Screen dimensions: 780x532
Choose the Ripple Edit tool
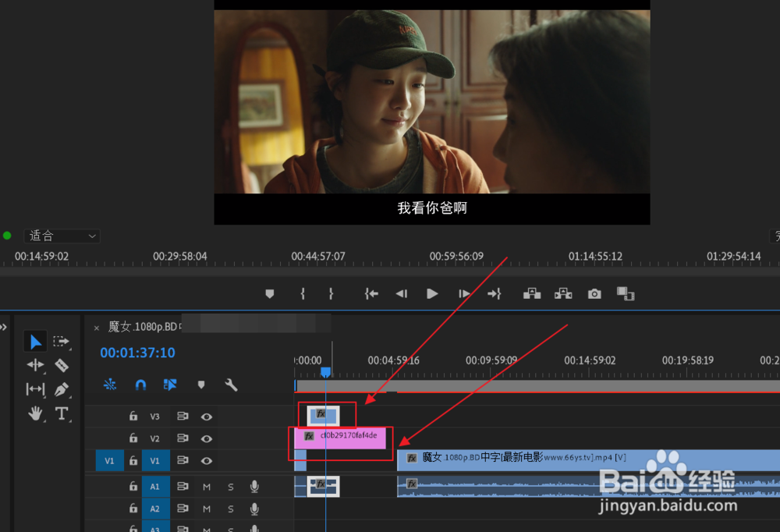(35, 365)
